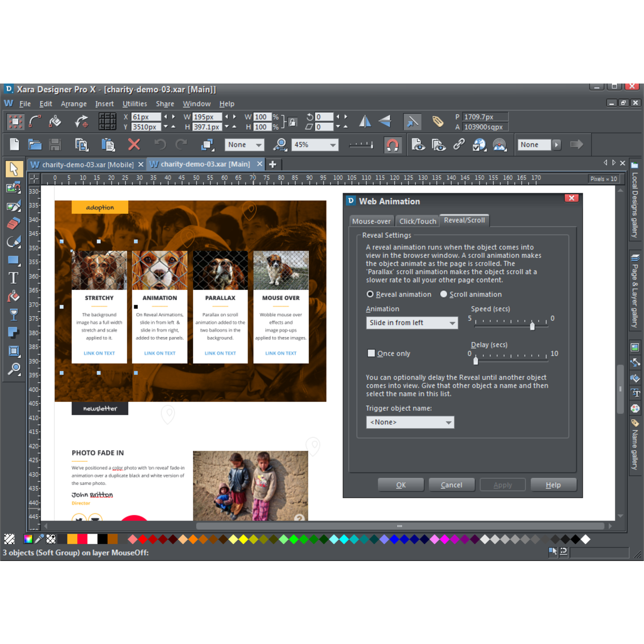This screenshot has width=644, height=644.
Task: Click the Help button
Action: 553,485
